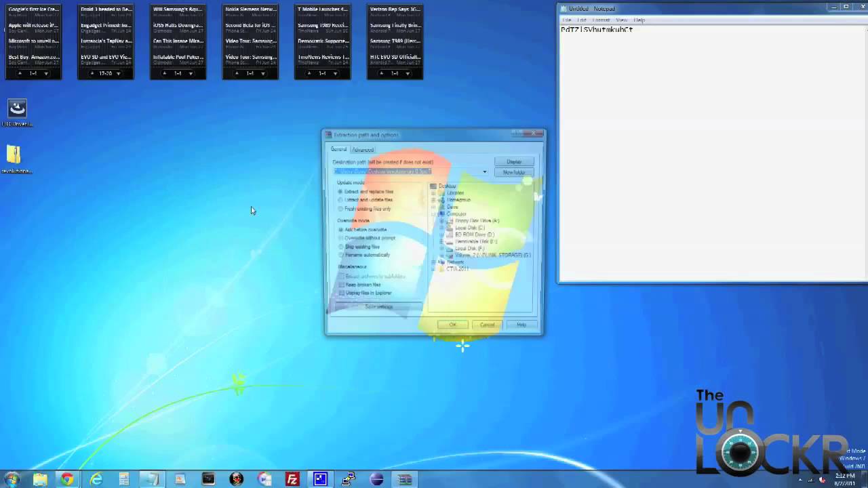Show next page in the T-Mobile Launches gadget

[335, 73]
